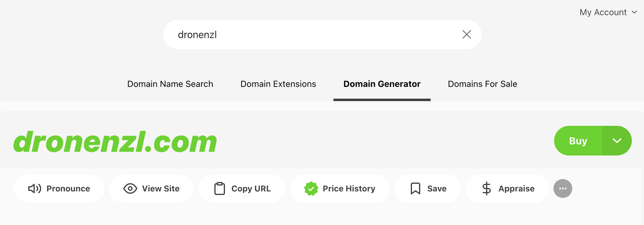This screenshot has height=225, width=644.
Task: Switch to the Domain Extensions tab
Action: coord(278,84)
